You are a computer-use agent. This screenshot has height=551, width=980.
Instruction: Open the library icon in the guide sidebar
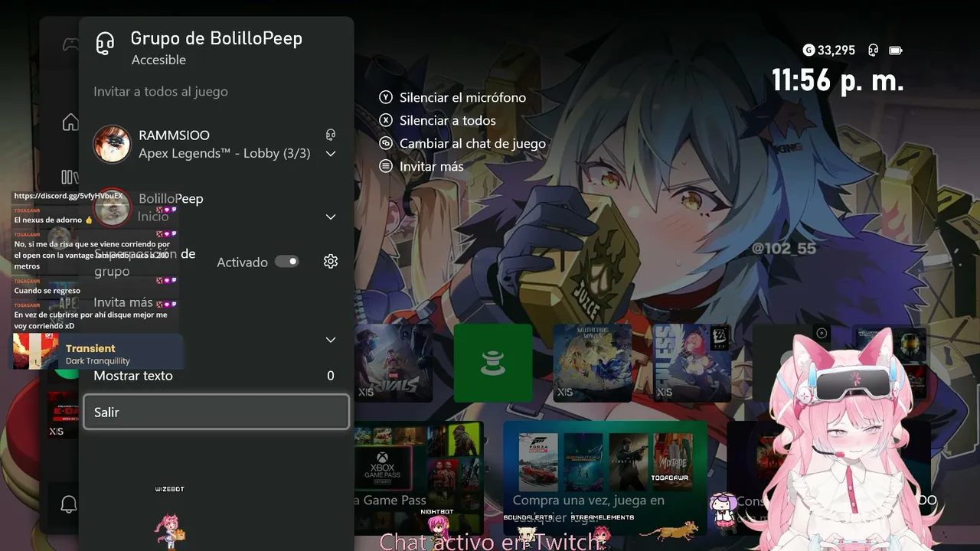pyautogui.click(x=69, y=177)
